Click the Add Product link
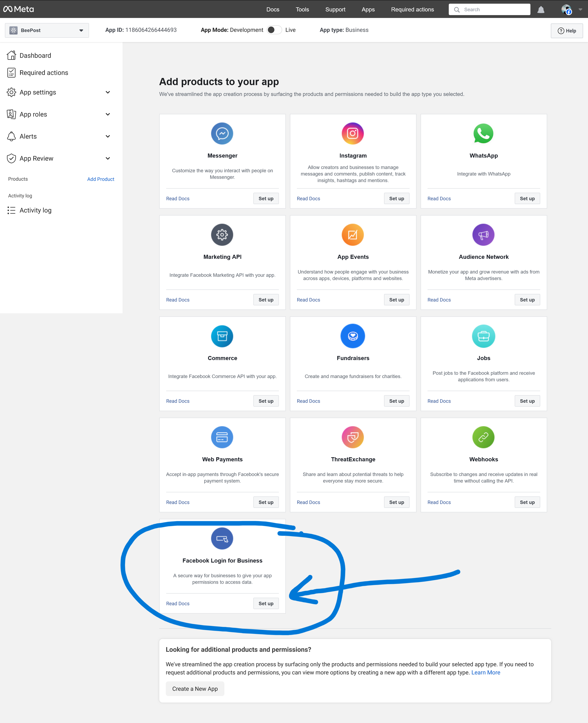Viewport: 588px width, 723px height. [x=101, y=179]
